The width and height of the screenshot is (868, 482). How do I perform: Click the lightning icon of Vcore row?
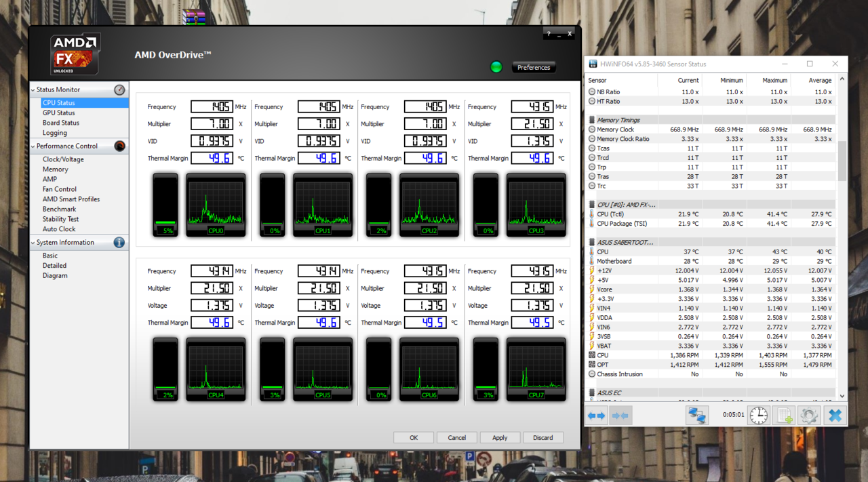592,289
